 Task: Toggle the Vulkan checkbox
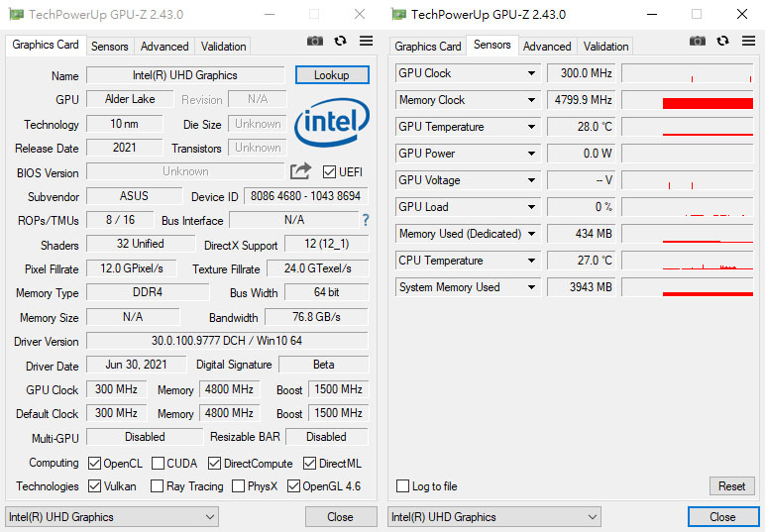tap(95, 486)
